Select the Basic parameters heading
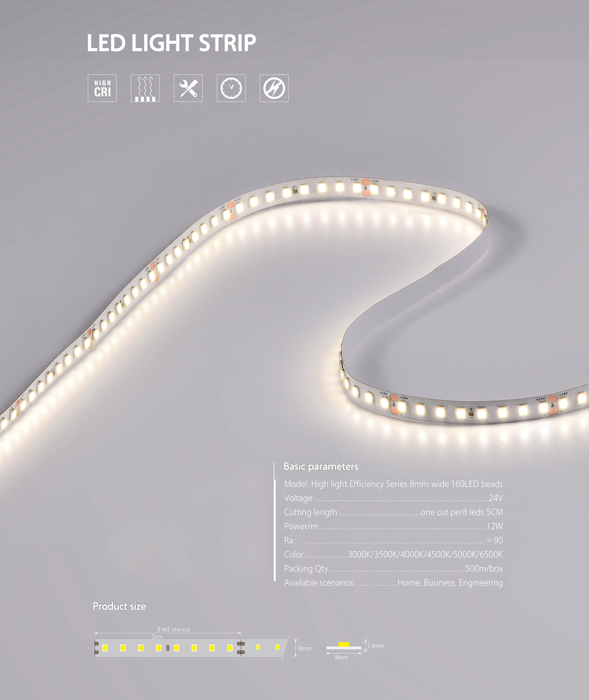Viewport: 589px width, 700px height. coord(321,467)
